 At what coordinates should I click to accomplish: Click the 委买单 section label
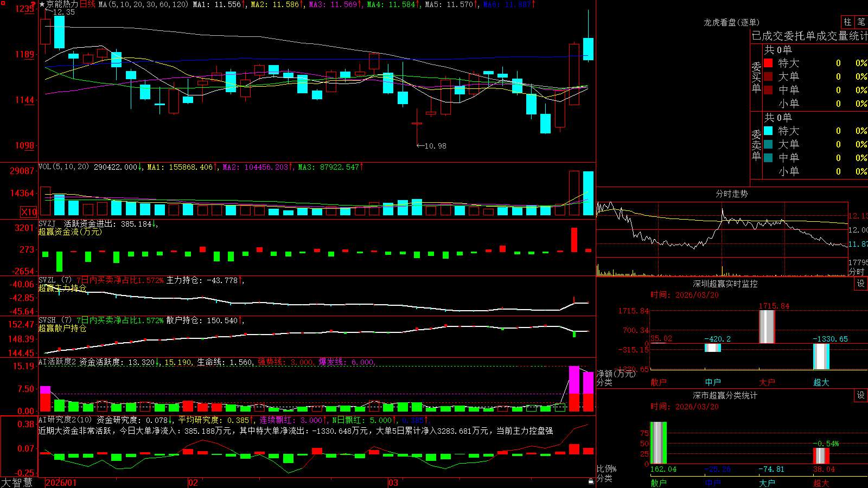756,77
